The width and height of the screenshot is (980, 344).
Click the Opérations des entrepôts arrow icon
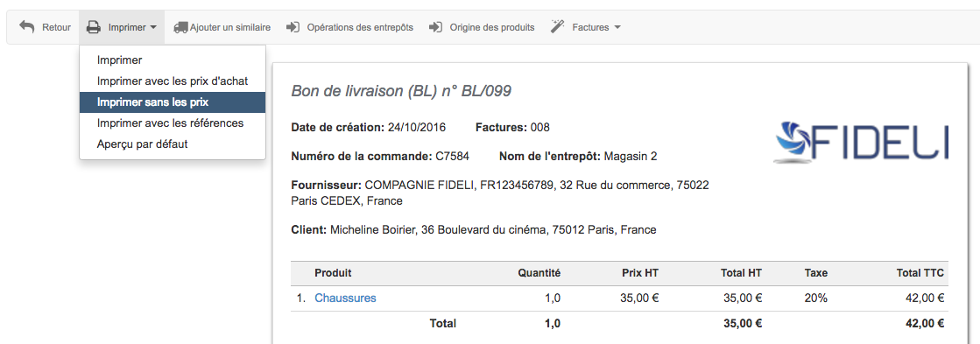coord(293,27)
